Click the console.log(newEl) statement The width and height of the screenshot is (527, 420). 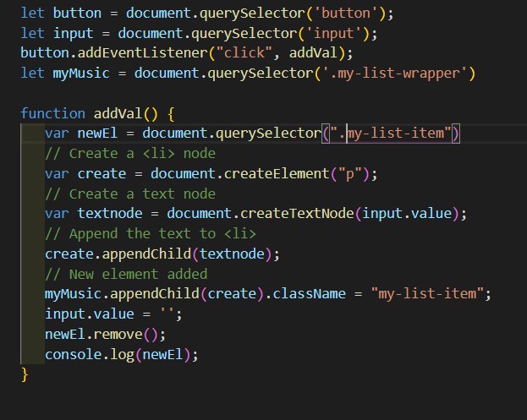(x=122, y=355)
